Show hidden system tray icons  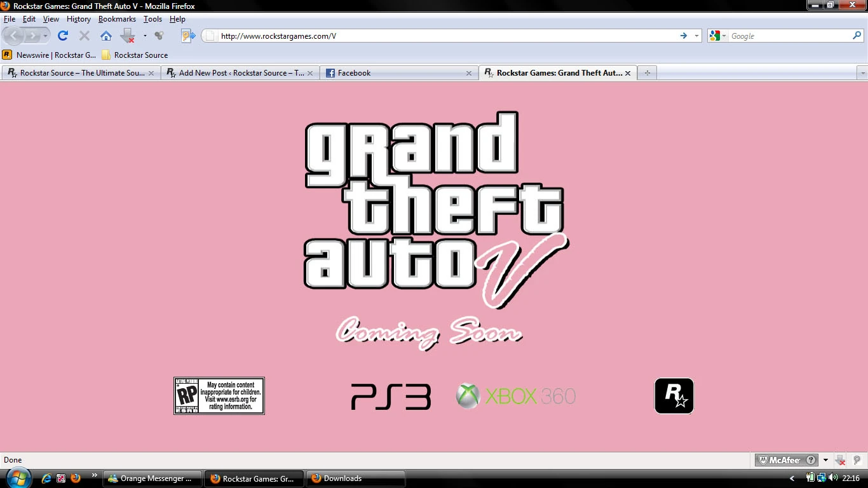pos(792,478)
